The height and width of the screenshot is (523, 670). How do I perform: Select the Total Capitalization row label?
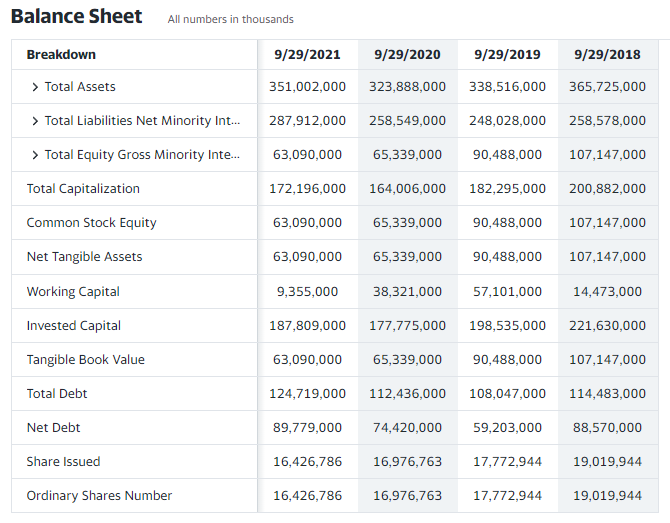pos(83,189)
